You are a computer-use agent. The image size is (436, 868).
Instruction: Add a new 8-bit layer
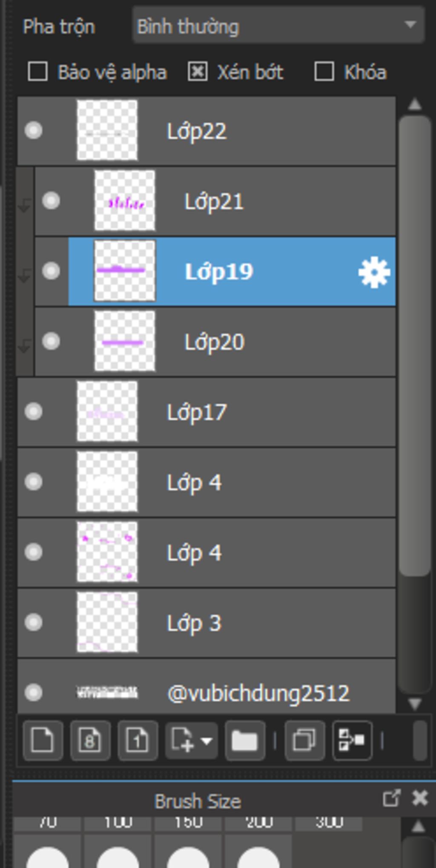click(90, 741)
